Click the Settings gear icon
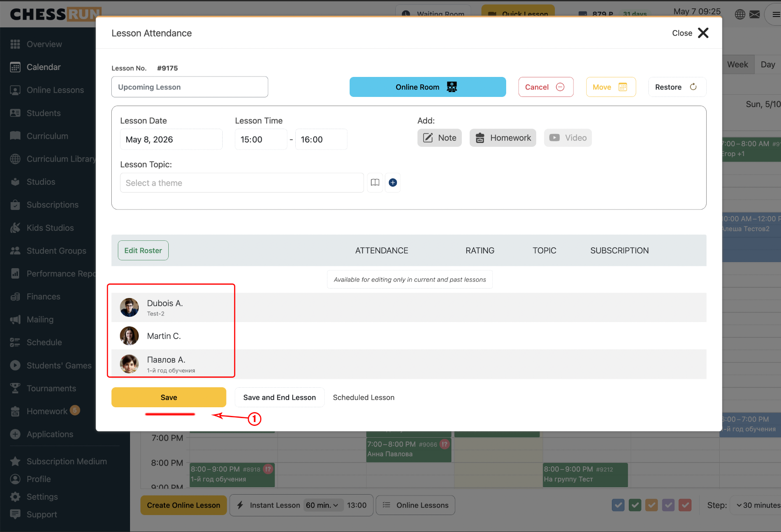 (15, 497)
